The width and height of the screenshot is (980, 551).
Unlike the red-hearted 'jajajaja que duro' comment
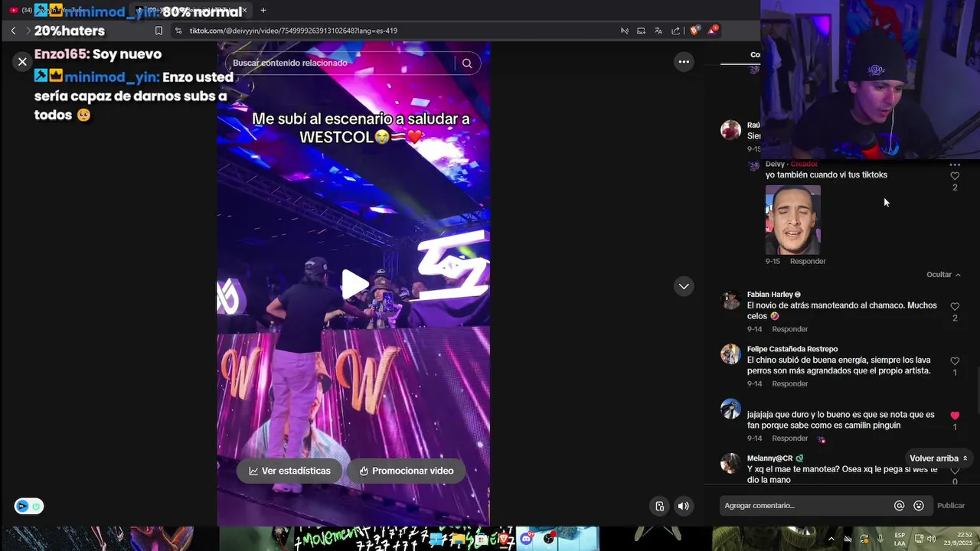955,416
